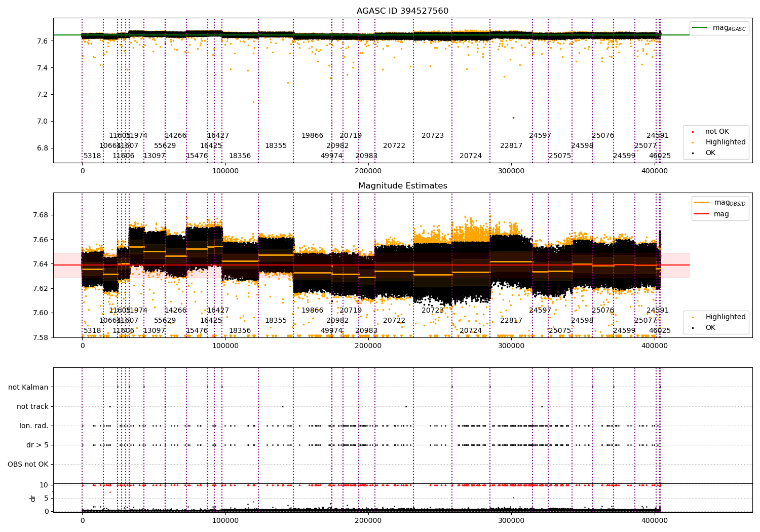760x532 pixels.
Task: Click the 400000 x tick under the middle plot
Action: (655, 346)
